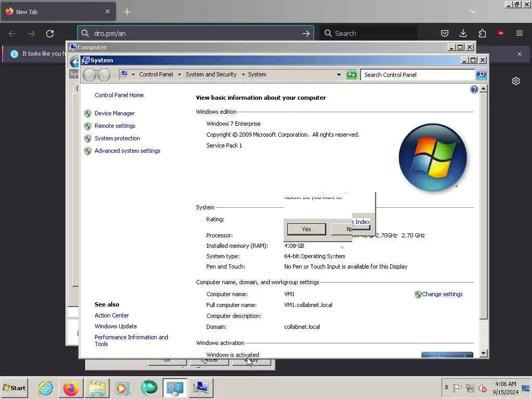Click the Control Panel location icon
The width and height of the screenshot is (532, 399).
click(x=124, y=74)
